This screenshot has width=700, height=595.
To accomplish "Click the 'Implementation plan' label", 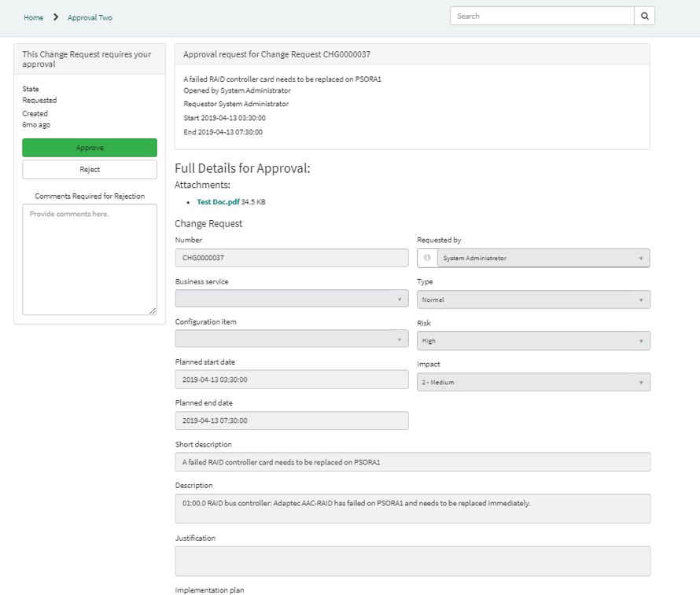I will (209, 590).
